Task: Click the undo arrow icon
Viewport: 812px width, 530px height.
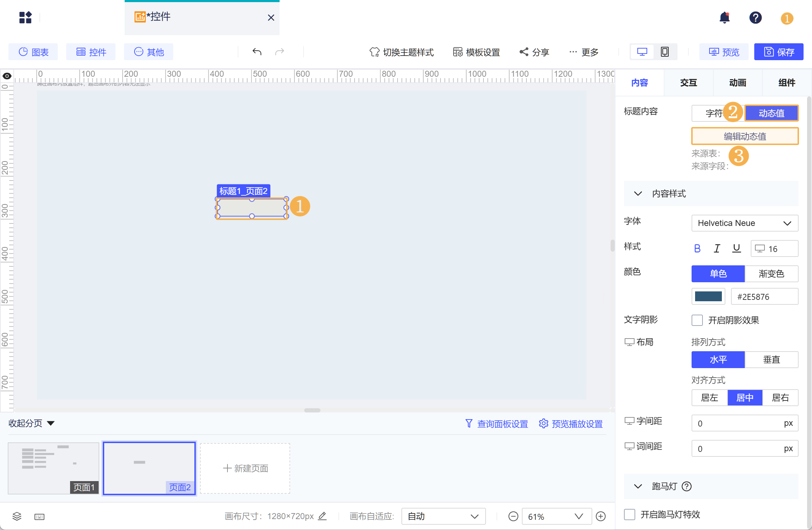Action: point(257,52)
